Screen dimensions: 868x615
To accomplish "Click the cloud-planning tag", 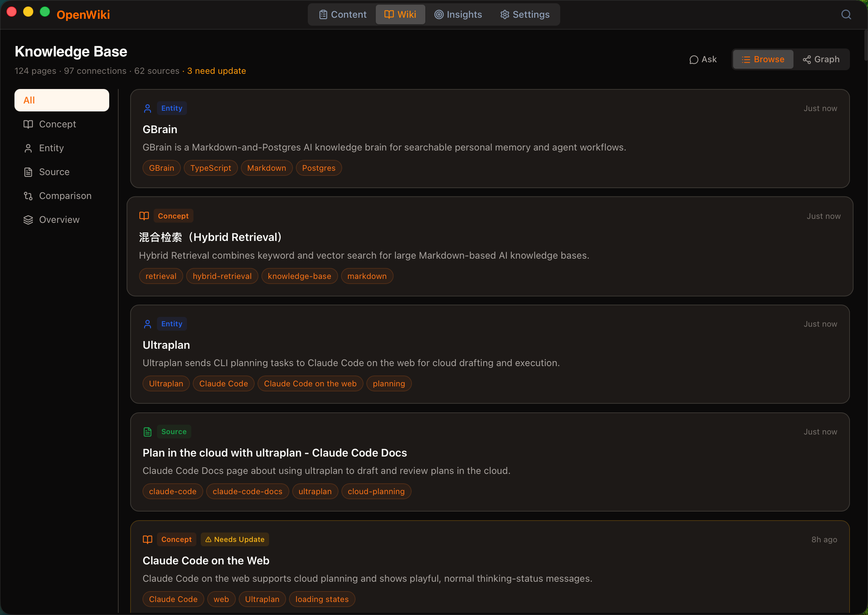I will [x=376, y=492].
